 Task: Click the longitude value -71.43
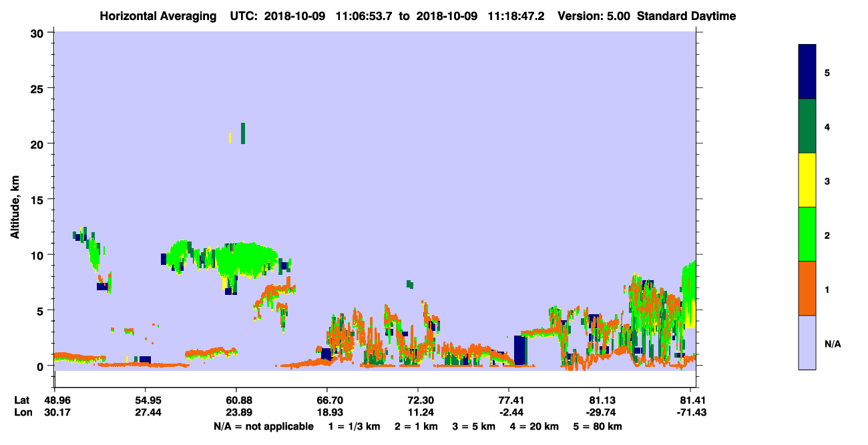tap(692, 412)
